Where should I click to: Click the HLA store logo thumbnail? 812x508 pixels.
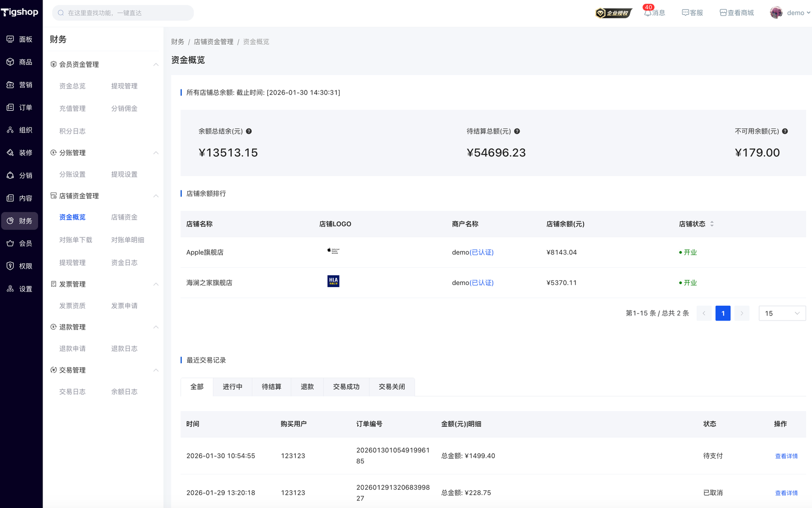(333, 281)
